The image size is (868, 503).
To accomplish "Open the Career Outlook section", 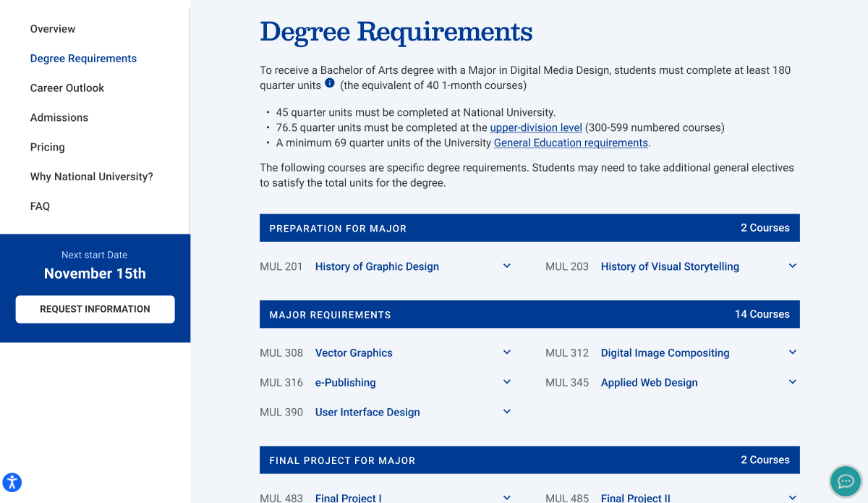I will [x=67, y=88].
